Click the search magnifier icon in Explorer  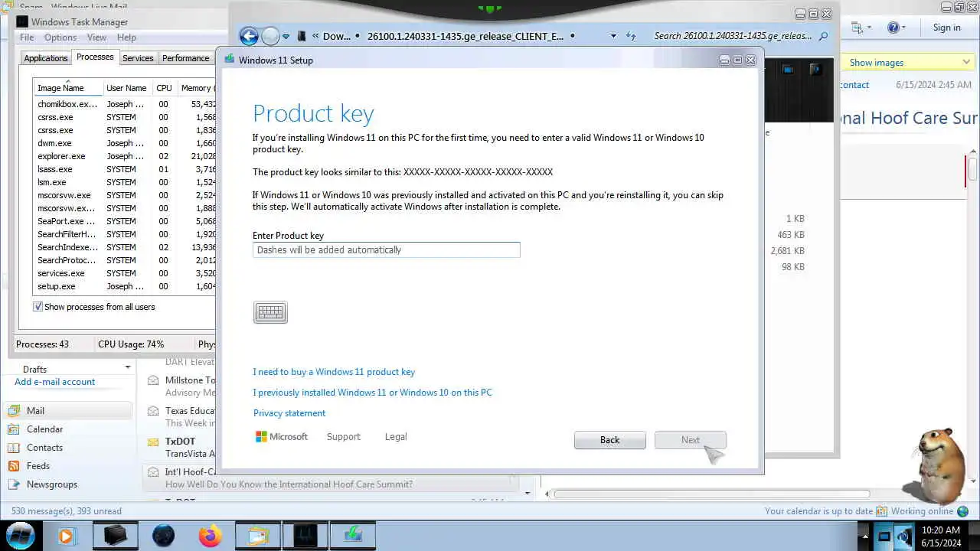(x=824, y=36)
